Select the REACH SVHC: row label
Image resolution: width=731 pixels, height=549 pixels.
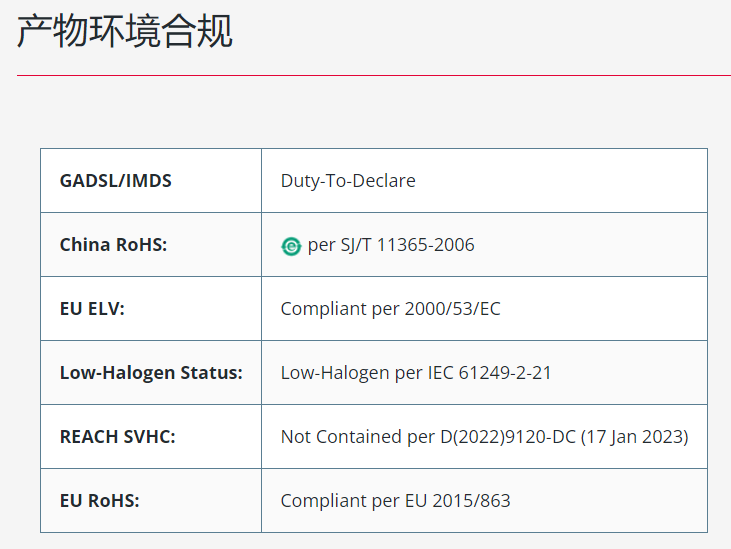117,437
